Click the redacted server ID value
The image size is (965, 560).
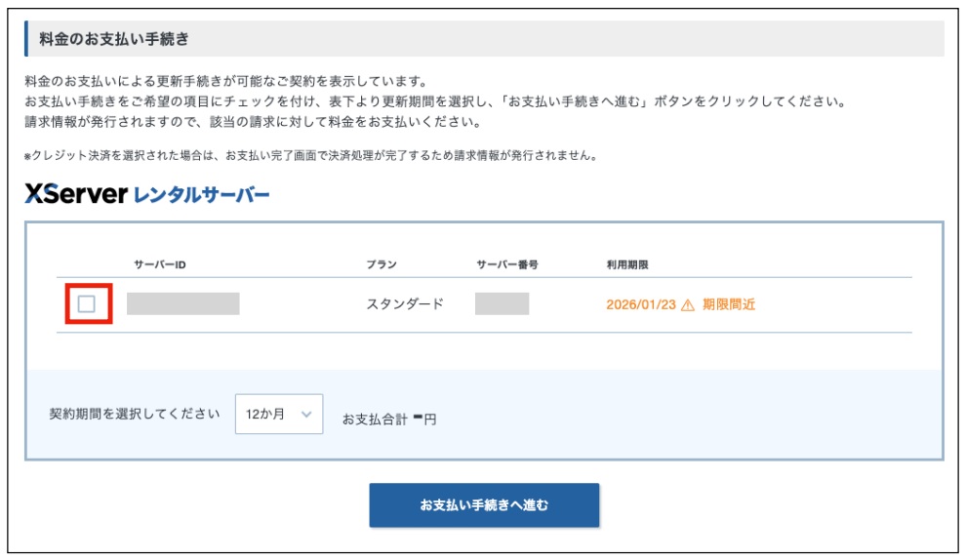[182, 303]
